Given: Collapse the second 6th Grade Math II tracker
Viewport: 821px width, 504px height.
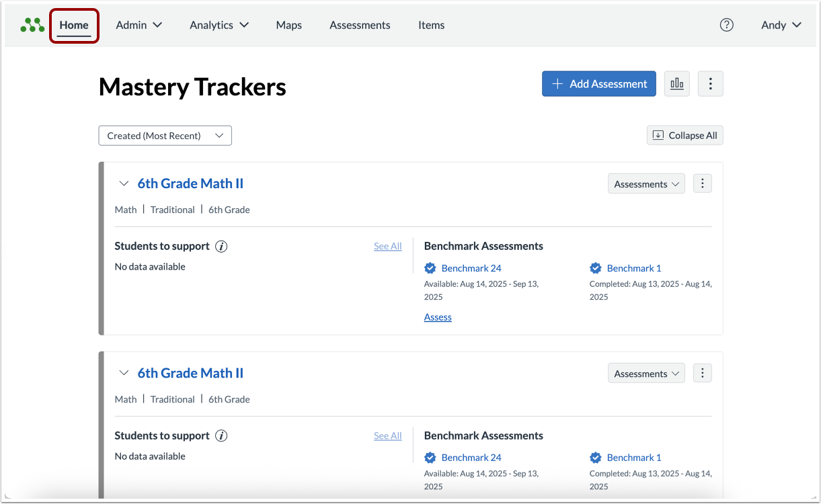Looking at the screenshot, I should tap(124, 372).
